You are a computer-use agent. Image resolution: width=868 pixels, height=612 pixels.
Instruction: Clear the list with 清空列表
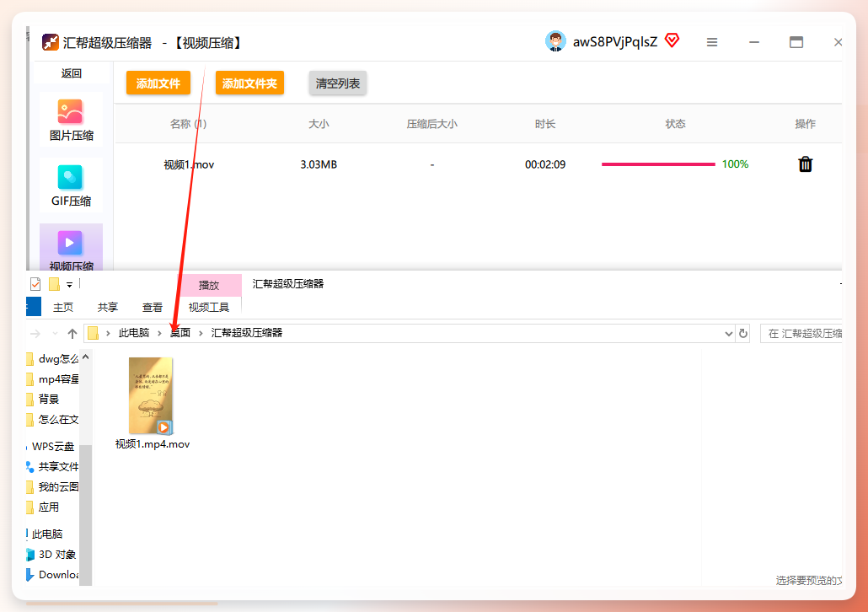338,83
